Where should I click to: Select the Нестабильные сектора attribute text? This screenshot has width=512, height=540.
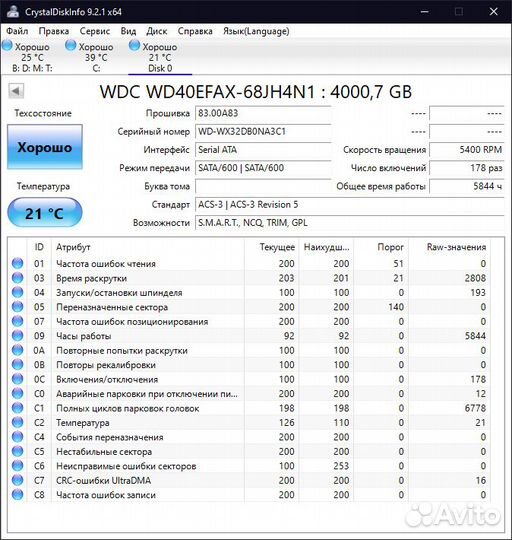104,452
